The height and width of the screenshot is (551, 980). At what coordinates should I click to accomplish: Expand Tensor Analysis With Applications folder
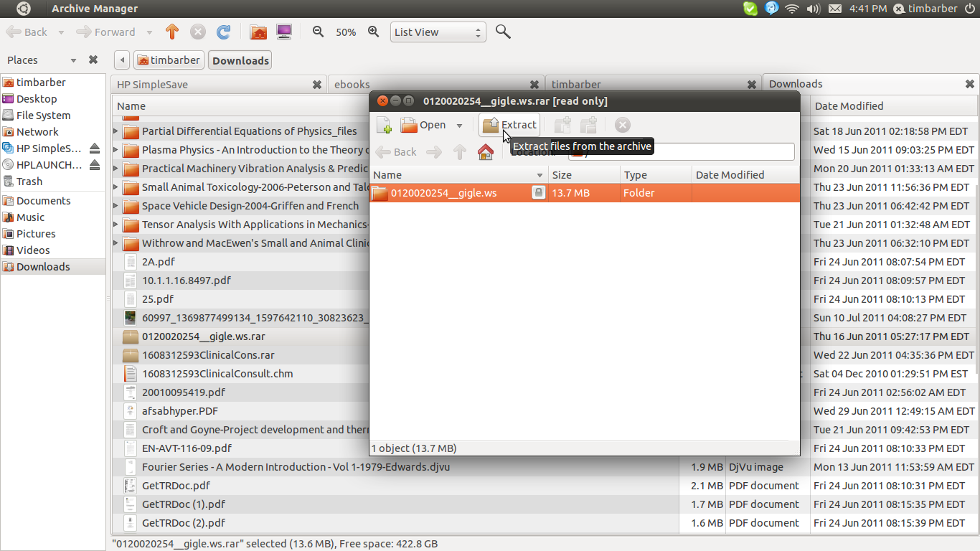[116, 225]
